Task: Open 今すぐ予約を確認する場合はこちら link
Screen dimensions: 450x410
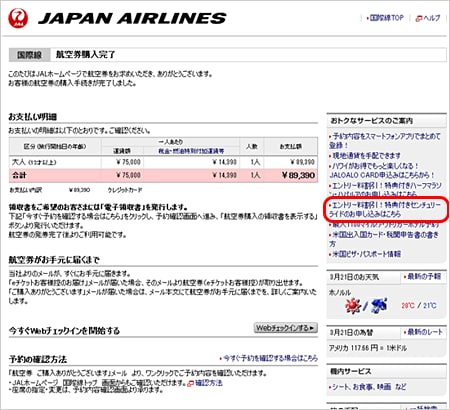Action: (x=270, y=358)
